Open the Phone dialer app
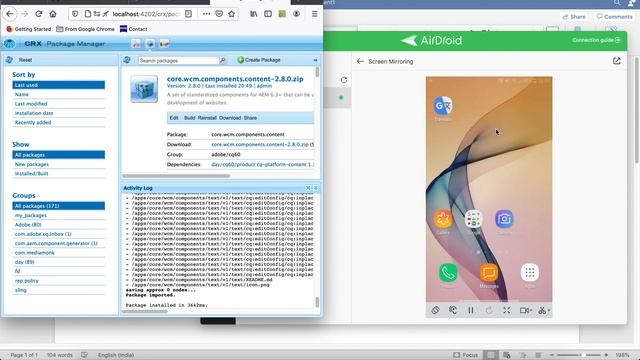The height and width of the screenshot is (360, 640). 448,272
